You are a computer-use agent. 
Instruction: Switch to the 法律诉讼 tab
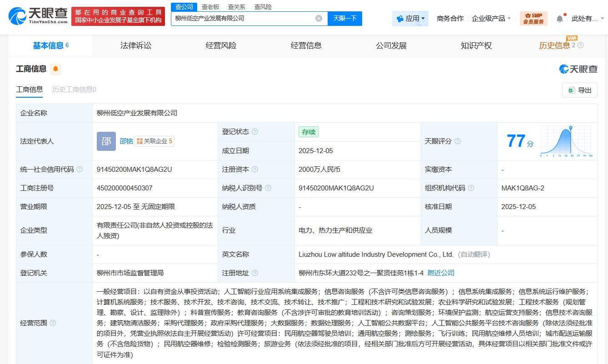[x=135, y=45]
